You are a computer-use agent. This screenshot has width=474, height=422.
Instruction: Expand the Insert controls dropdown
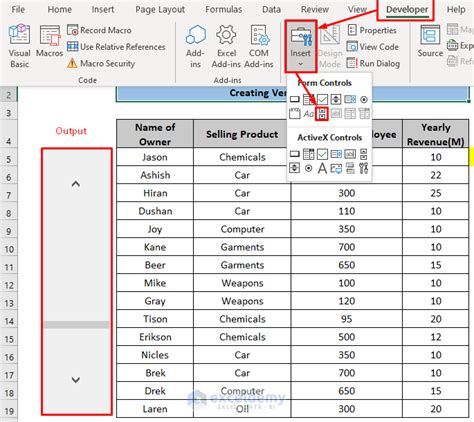301,46
